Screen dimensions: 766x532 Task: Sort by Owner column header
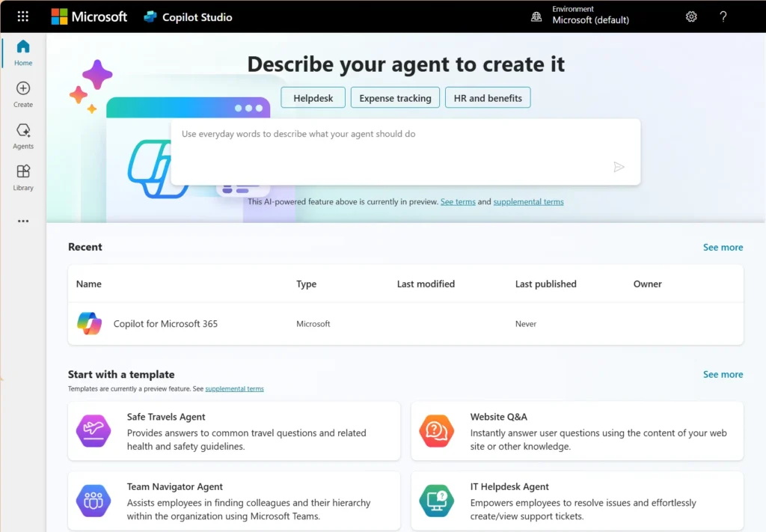647,284
